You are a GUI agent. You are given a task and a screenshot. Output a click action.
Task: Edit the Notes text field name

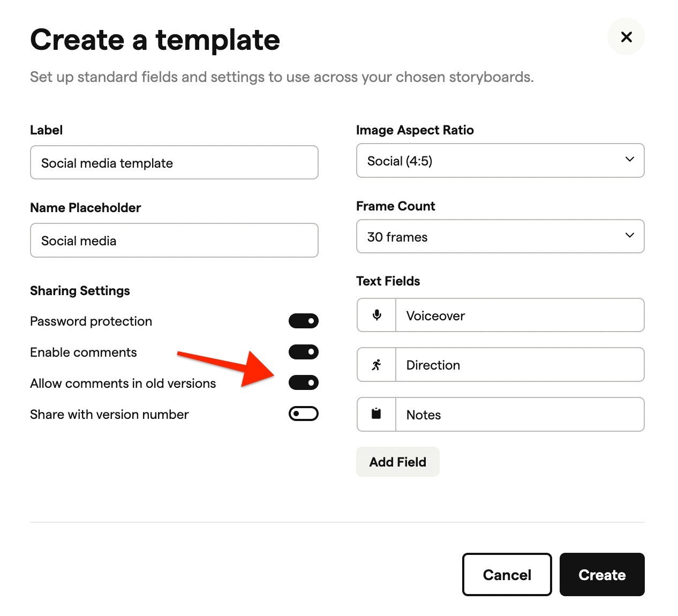pos(519,415)
